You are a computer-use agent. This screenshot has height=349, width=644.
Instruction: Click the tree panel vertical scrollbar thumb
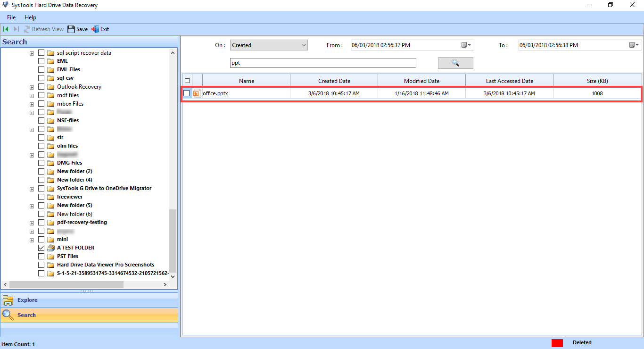[x=173, y=241]
